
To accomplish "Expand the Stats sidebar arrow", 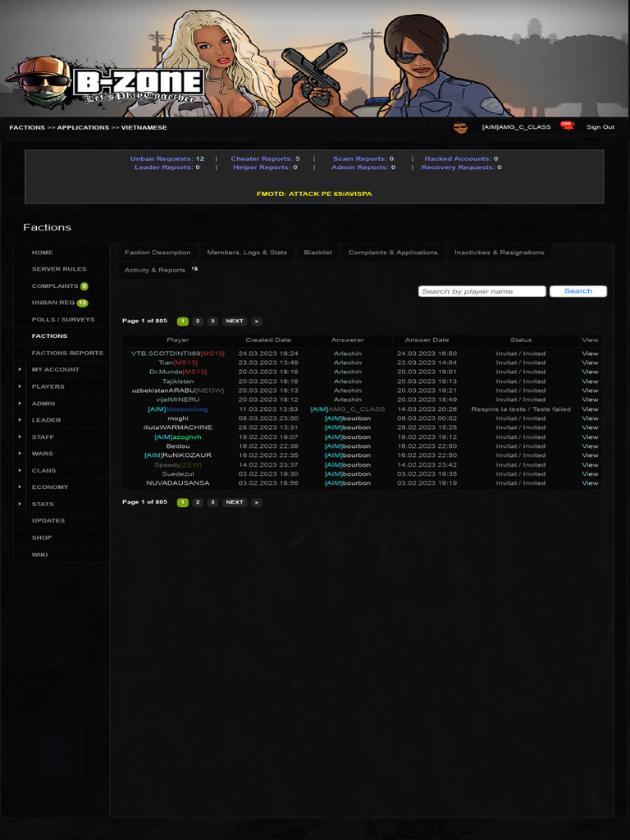I will (21, 504).
